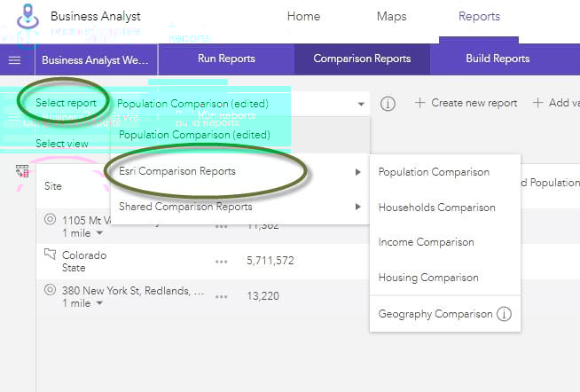The width and height of the screenshot is (580, 392).
Task: Click the Business Analyst app title
Action: coord(96,16)
